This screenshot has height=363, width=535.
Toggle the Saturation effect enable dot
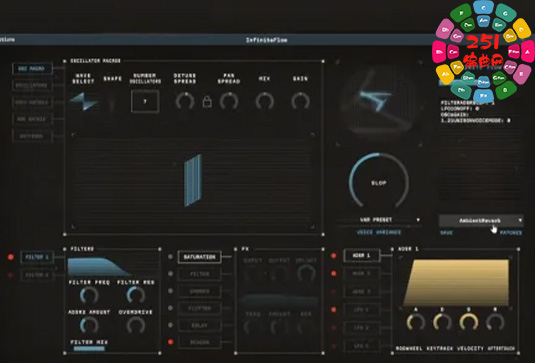coord(171,257)
